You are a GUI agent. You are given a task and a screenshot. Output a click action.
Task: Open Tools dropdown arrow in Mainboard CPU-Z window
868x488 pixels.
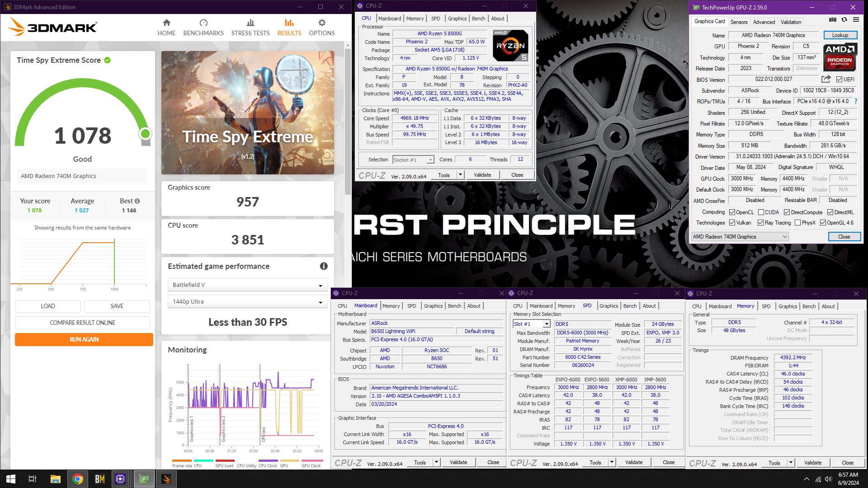tap(436, 462)
